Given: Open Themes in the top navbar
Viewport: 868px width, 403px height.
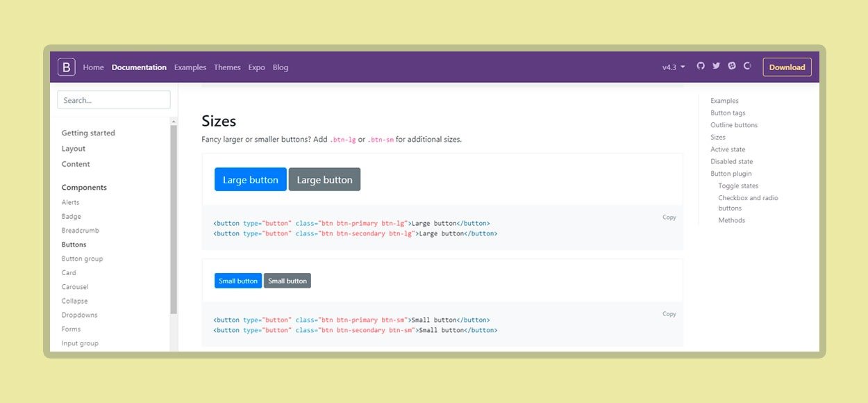Looking at the screenshot, I should tap(227, 67).
